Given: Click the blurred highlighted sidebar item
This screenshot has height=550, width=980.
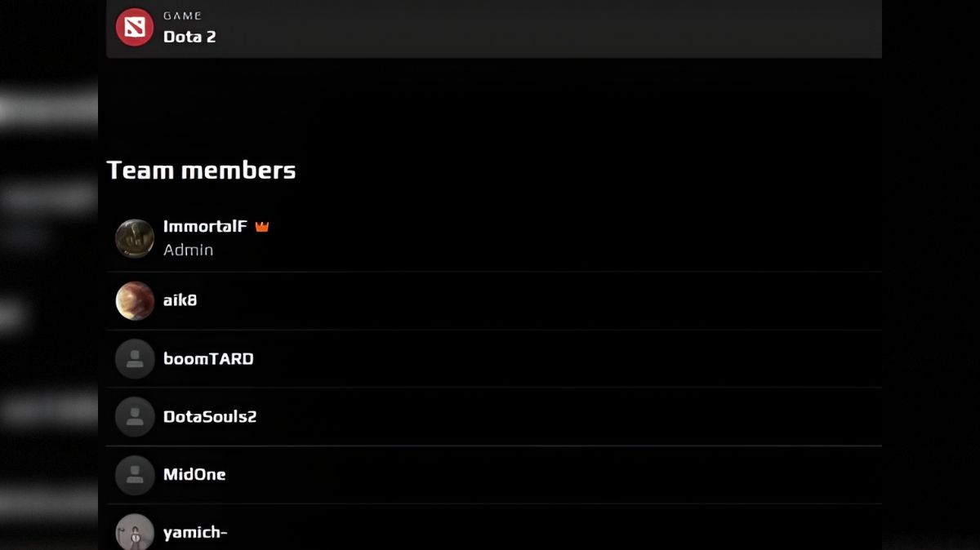Looking at the screenshot, I should 49,109.
